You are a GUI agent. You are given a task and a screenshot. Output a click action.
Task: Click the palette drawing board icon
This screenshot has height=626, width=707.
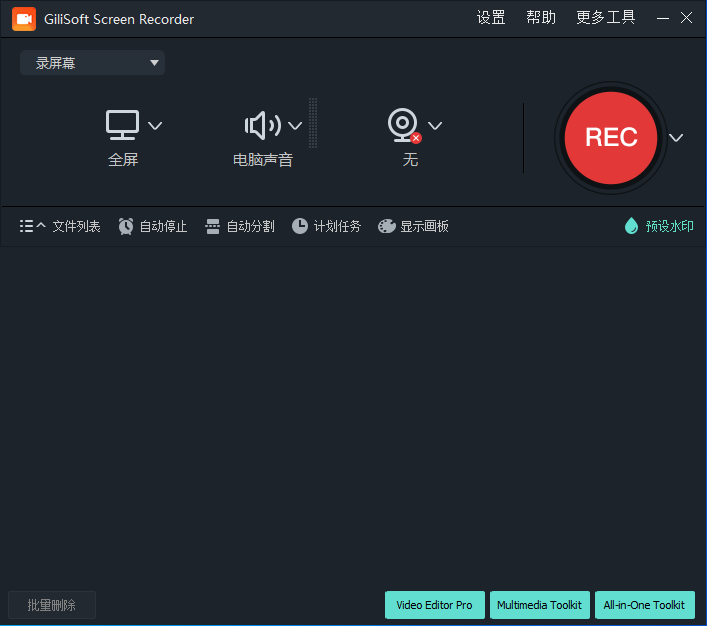386,226
